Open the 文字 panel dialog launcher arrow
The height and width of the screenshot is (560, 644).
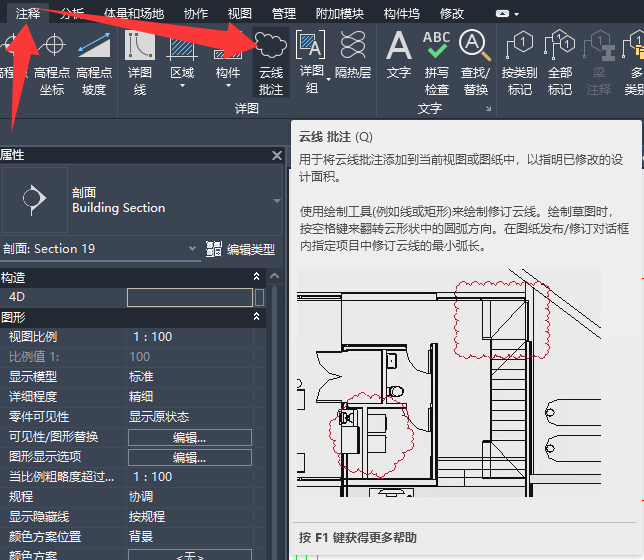point(488,108)
